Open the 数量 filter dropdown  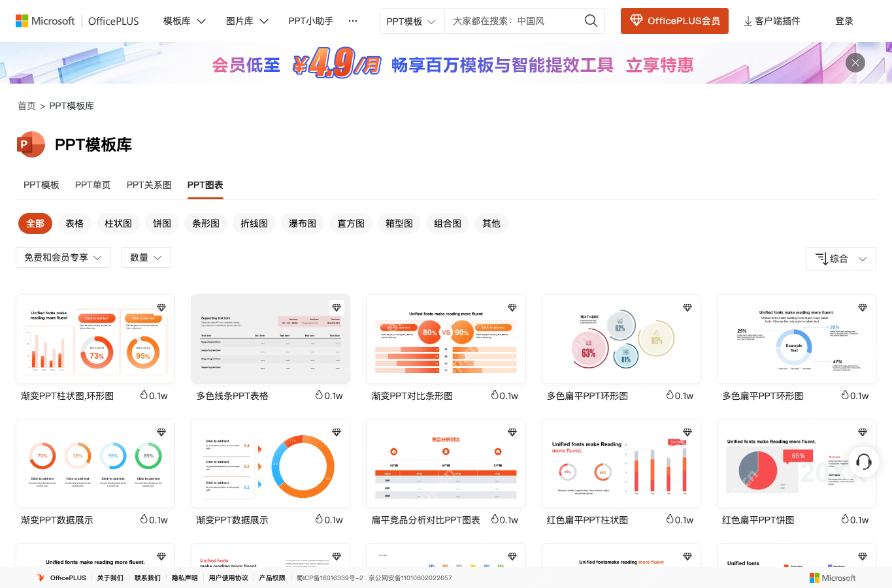(x=146, y=257)
